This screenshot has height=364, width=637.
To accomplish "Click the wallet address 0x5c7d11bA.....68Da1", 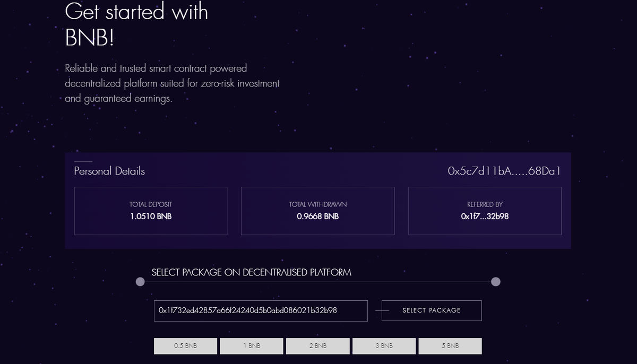I will pos(504,171).
